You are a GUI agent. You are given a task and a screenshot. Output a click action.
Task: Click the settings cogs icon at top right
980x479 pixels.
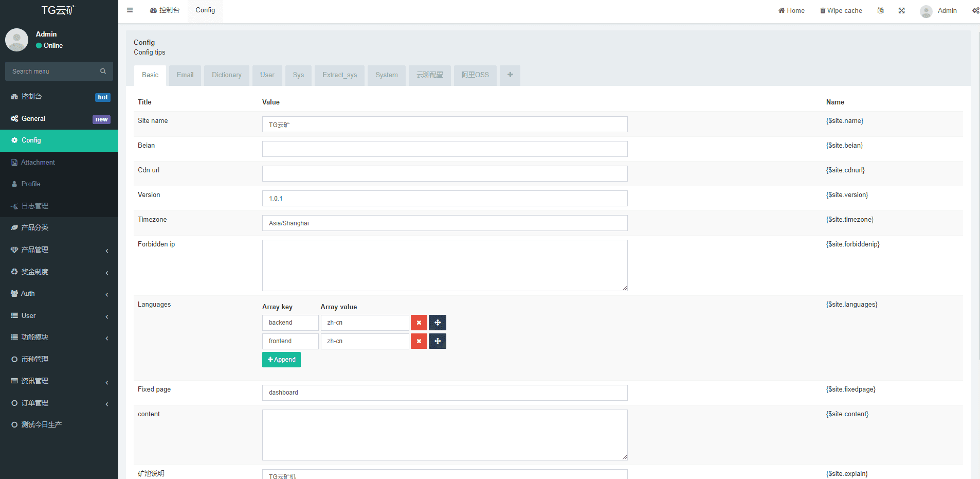tap(975, 10)
